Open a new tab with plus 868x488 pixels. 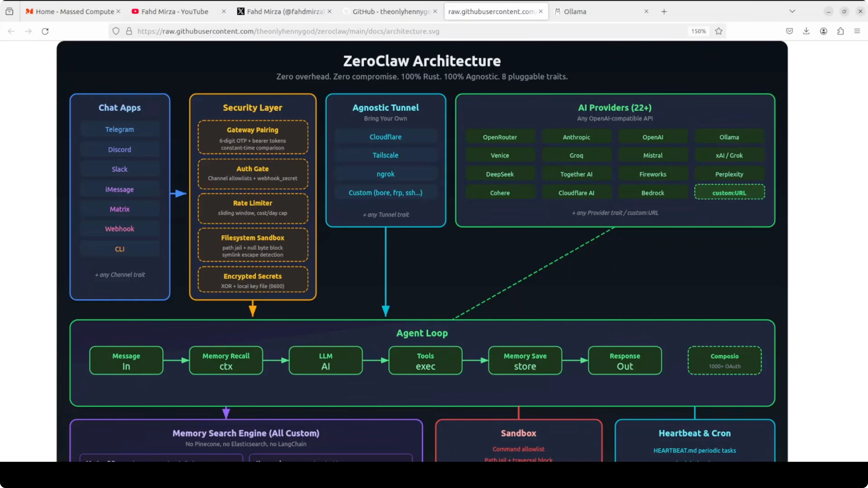point(664,12)
